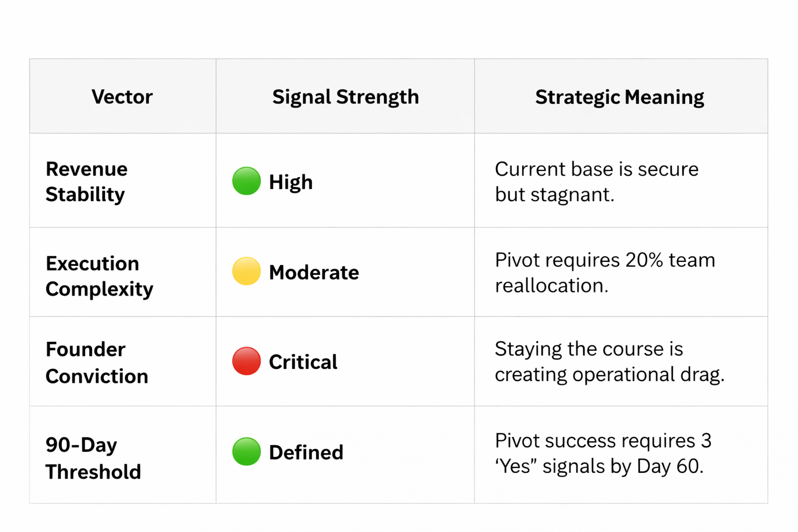
Task: Click the red dot beside Critical
Action: point(246,361)
